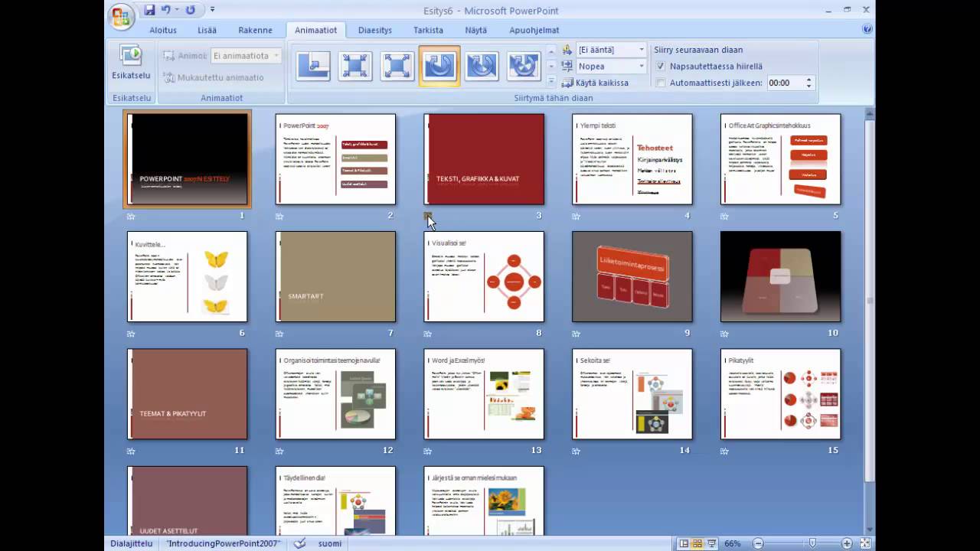
Task: Select the first transition effect thumbnail
Action: [313, 67]
